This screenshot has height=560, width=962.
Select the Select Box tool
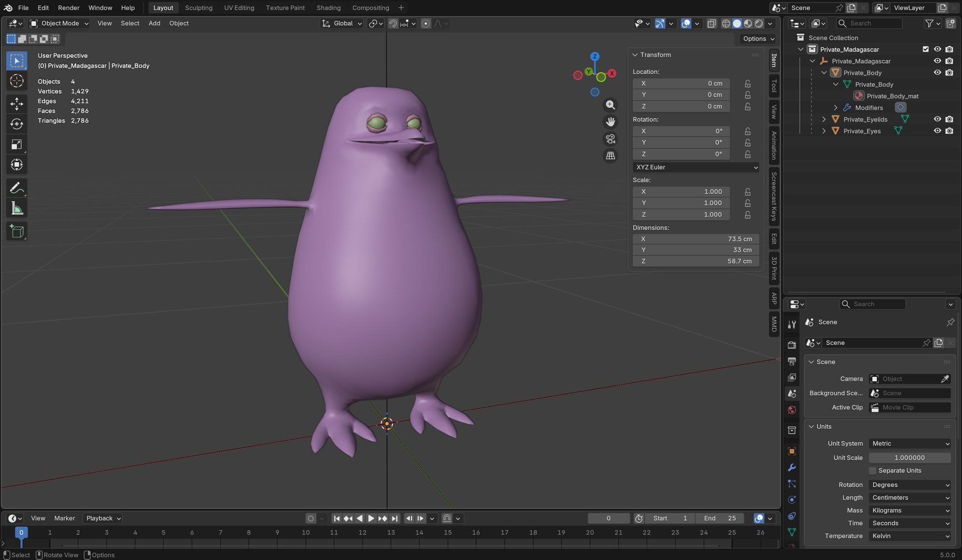tap(17, 61)
